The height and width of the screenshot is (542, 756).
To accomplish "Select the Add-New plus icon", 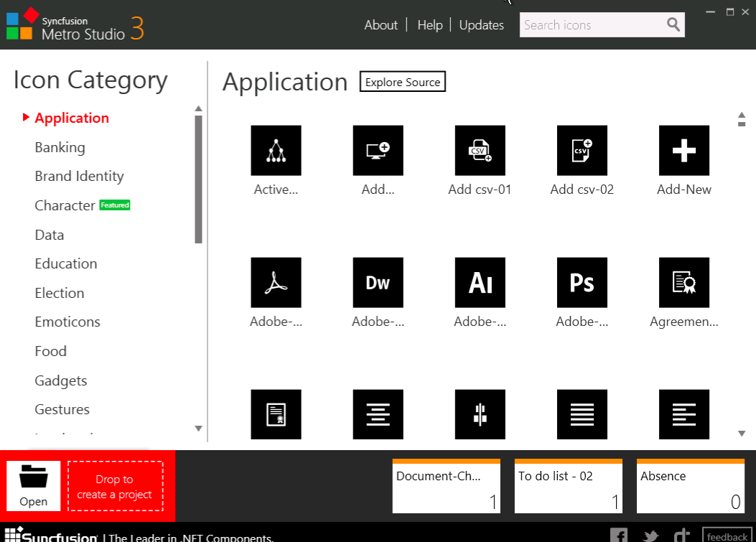I will pos(683,151).
